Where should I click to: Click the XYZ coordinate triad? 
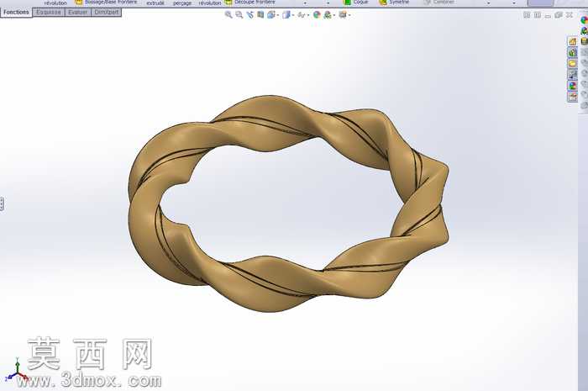point(17,370)
